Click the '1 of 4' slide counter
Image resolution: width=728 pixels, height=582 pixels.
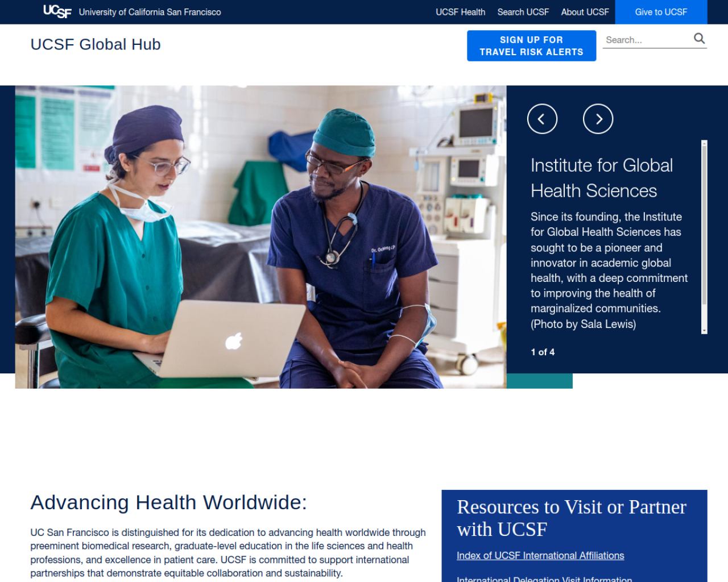[x=543, y=352]
